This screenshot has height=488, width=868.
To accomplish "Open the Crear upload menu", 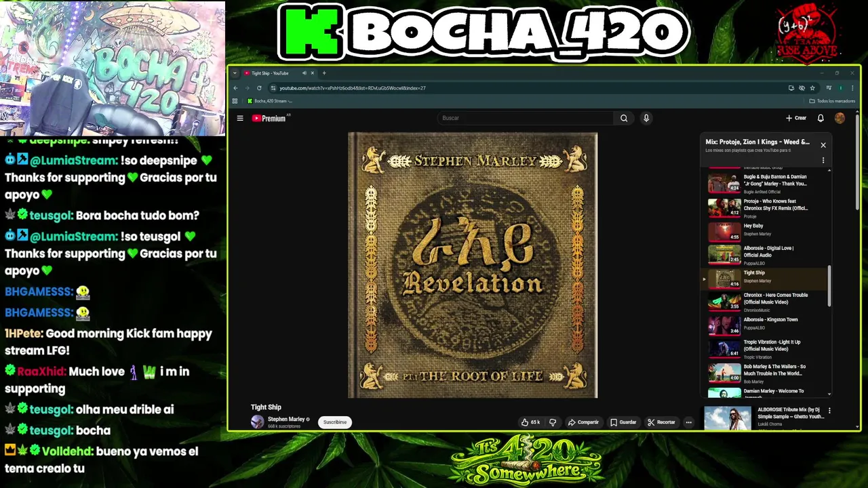I will point(796,118).
